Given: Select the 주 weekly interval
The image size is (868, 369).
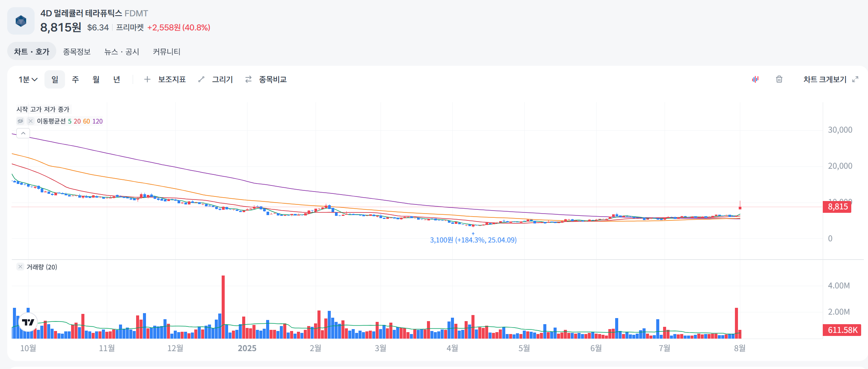Looking at the screenshot, I should click(x=75, y=79).
